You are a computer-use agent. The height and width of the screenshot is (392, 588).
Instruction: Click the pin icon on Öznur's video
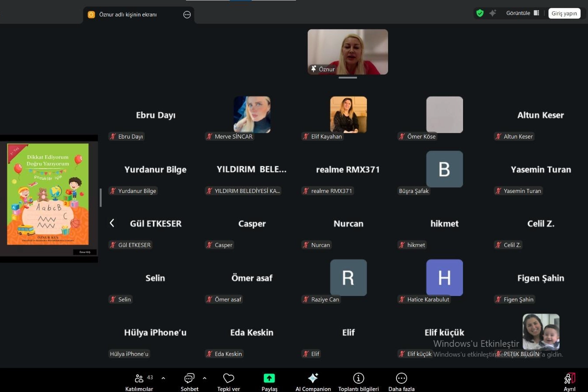coord(314,69)
